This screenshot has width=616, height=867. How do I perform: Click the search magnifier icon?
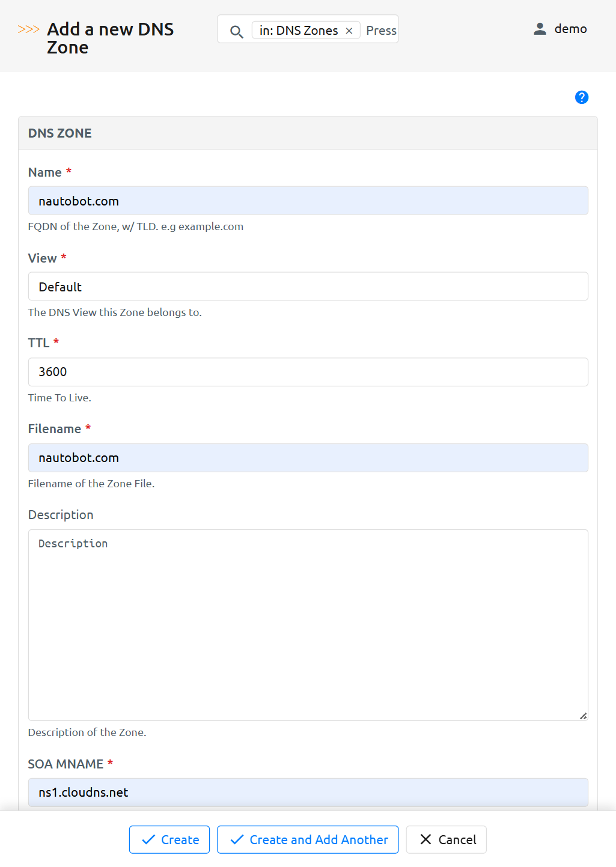(236, 31)
